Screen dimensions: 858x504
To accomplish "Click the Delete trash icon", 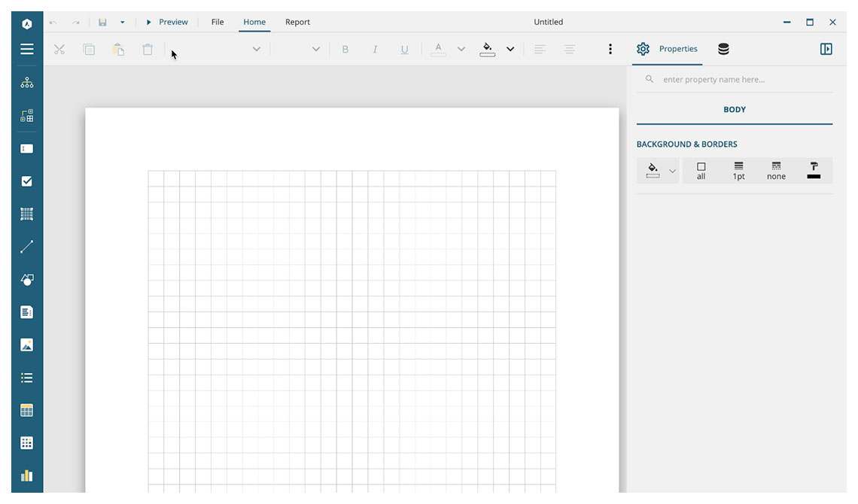I will (x=148, y=49).
